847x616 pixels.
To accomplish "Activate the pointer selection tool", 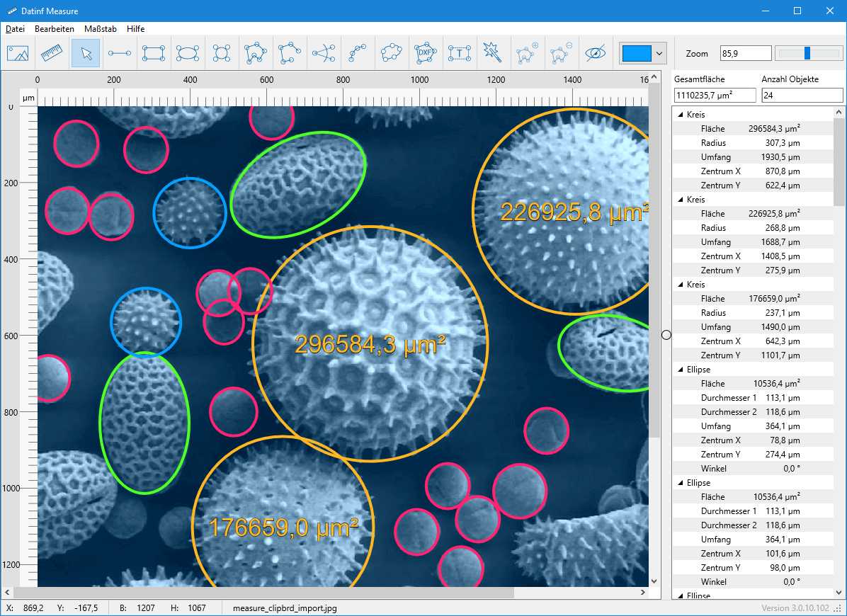I will tap(86, 53).
